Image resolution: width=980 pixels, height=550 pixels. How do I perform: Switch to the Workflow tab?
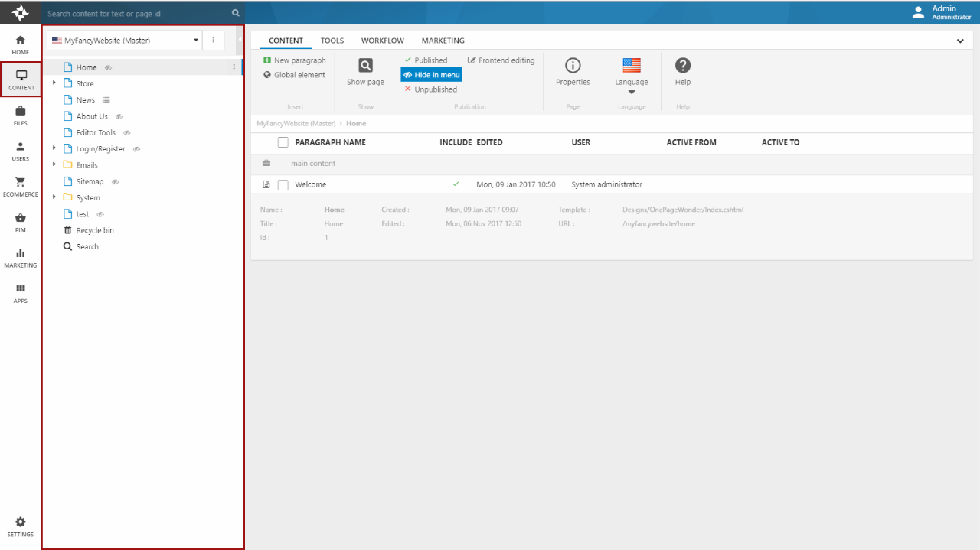[382, 41]
